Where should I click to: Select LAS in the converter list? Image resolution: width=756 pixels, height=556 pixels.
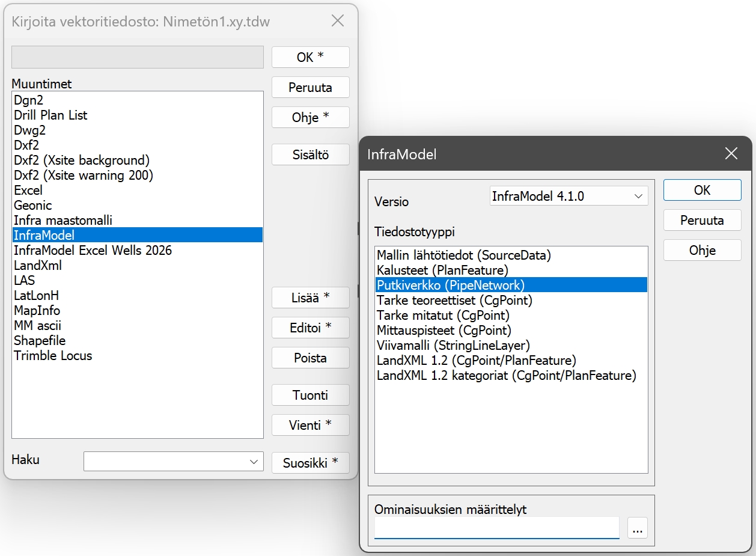tap(138, 280)
